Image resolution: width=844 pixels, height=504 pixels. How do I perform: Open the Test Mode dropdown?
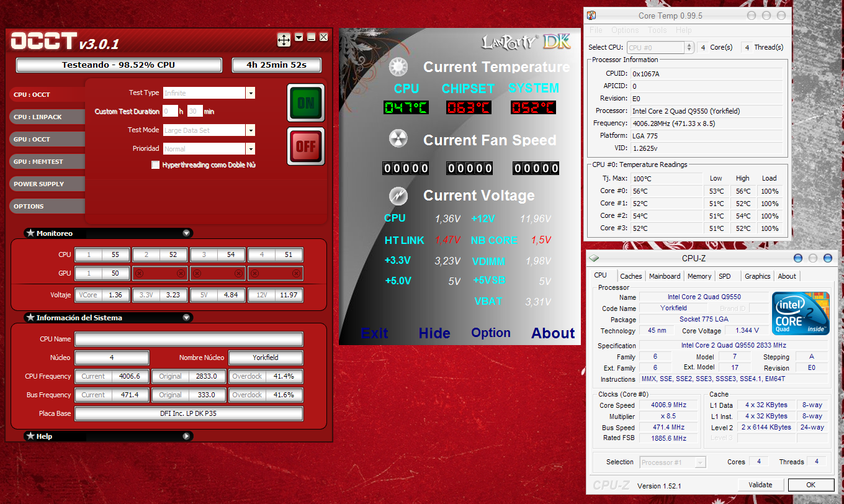[x=251, y=130]
